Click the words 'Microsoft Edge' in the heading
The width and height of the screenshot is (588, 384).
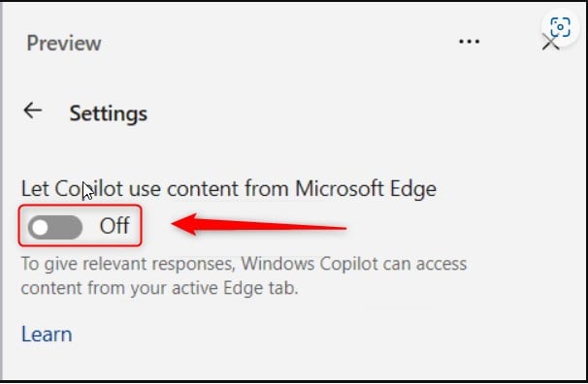[366, 188]
